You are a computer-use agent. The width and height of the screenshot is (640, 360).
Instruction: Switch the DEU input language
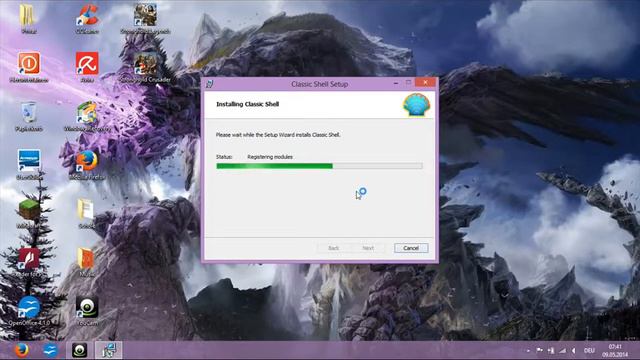tap(589, 350)
